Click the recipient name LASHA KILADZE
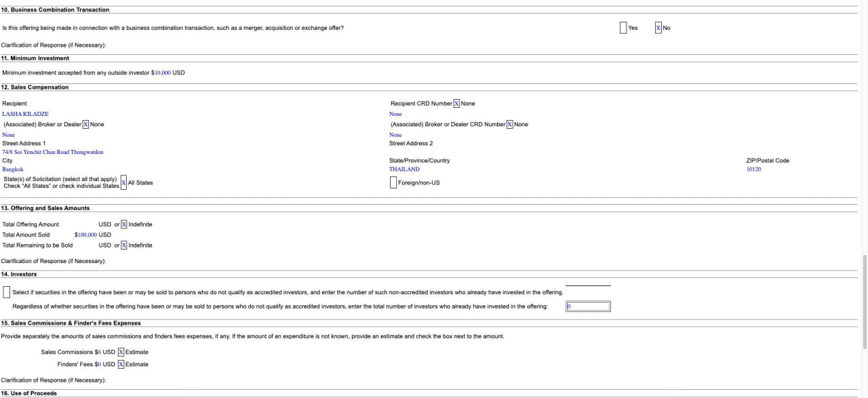Viewport: 868px width, 398px height. pos(26,114)
